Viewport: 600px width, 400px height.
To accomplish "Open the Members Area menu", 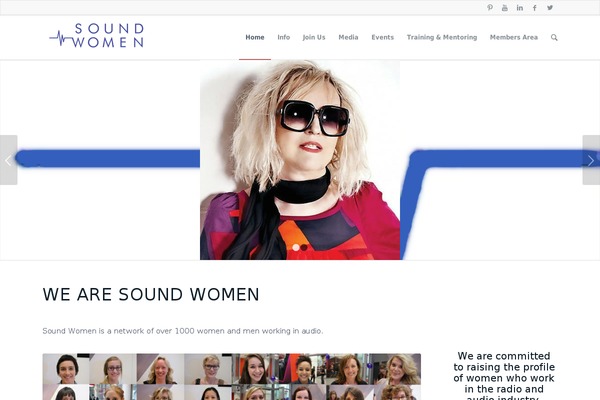I will 514,37.
